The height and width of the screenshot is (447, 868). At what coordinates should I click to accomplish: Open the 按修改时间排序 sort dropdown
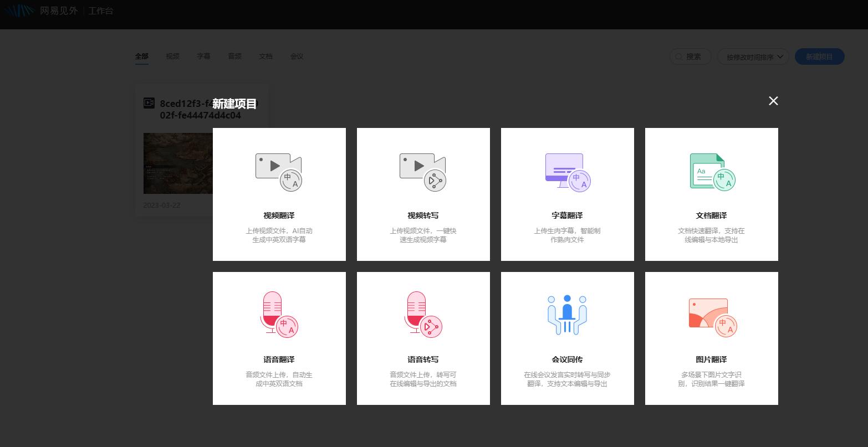[x=753, y=56]
